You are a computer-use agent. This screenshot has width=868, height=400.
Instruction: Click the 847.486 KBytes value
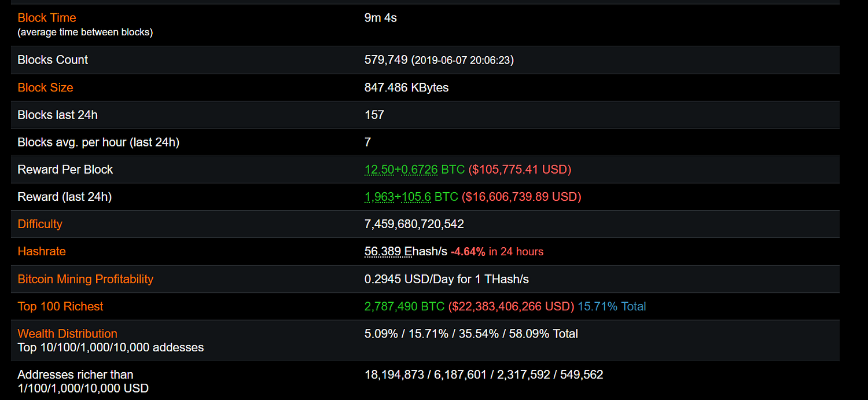tap(407, 87)
